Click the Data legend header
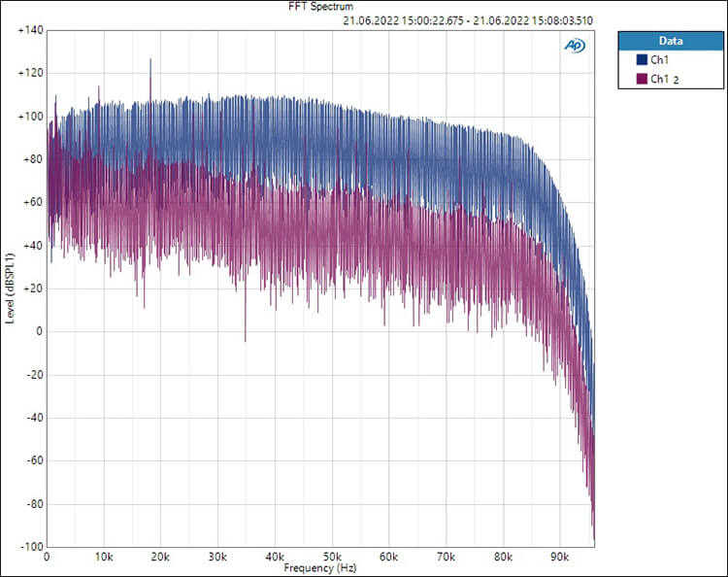This screenshot has height=577, width=728. coord(671,41)
